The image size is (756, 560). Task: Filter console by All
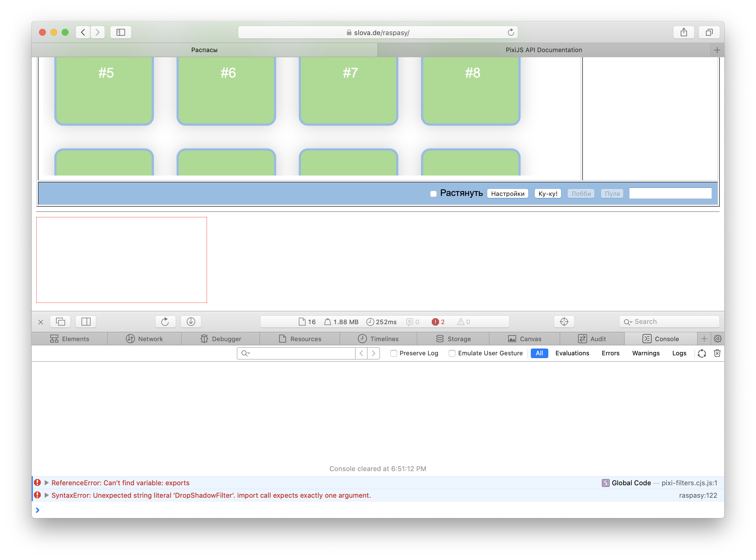click(x=539, y=353)
